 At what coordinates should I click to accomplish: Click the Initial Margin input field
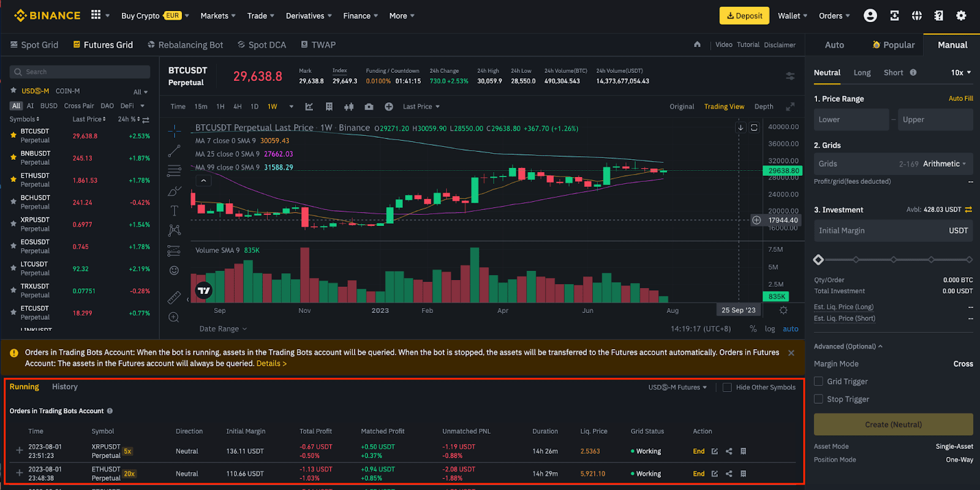[x=893, y=231]
